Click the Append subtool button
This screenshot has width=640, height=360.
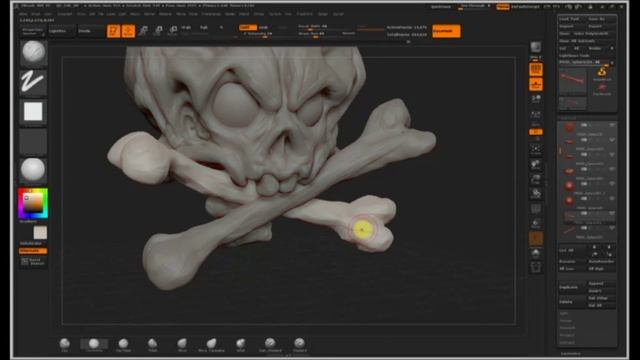click(601, 283)
